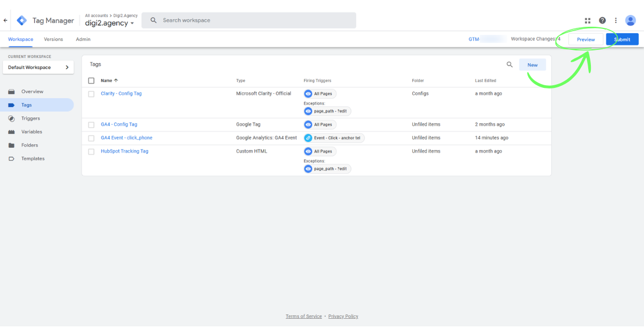Screen dimensions: 644x336
Task: Click the All Pages trigger chip in HubSpot row
Action: click(x=320, y=151)
